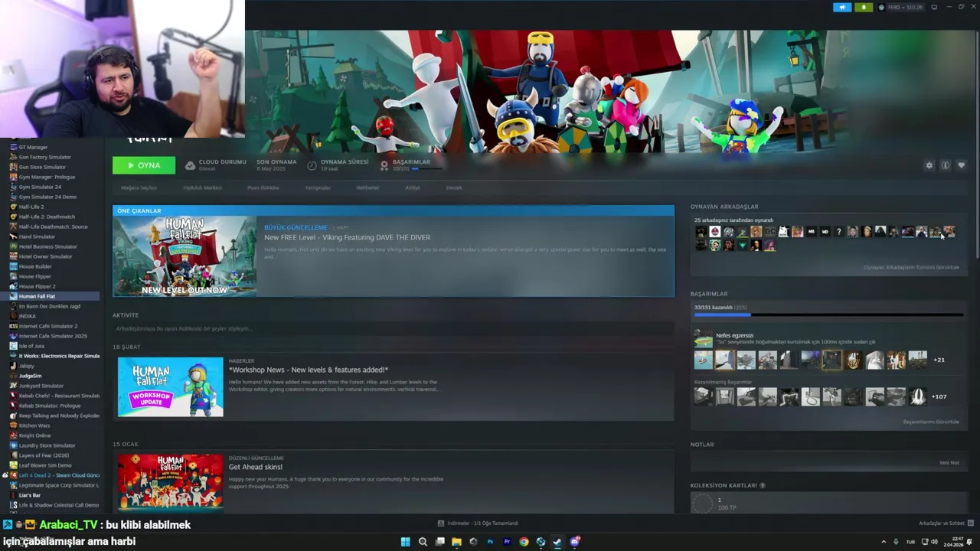This screenshot has height=551, width=980.
Task: Open Premiere Pro from the taskbar
Action: pyautogui.click(x=507, y=542)
